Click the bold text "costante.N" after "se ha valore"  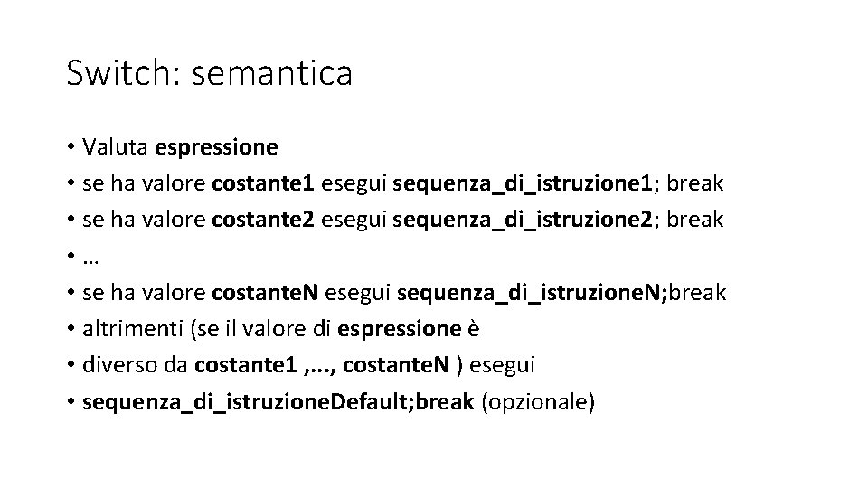click(265, 293)
